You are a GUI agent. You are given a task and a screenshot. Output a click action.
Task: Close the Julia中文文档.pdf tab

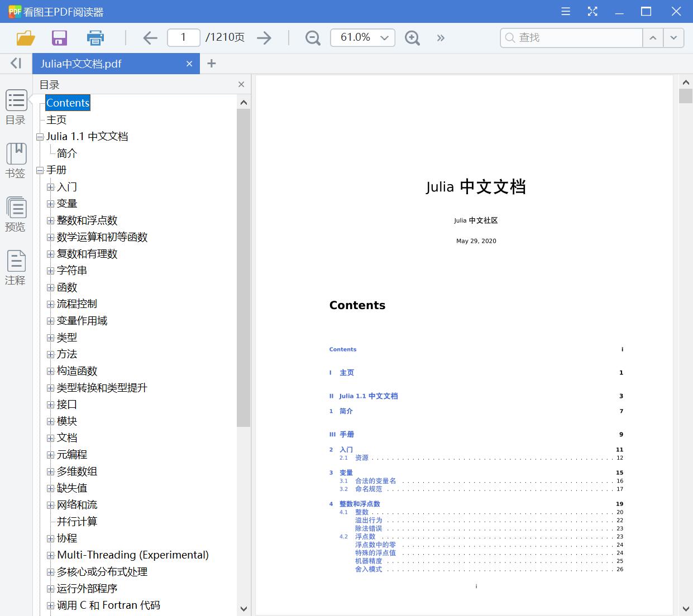189,64
